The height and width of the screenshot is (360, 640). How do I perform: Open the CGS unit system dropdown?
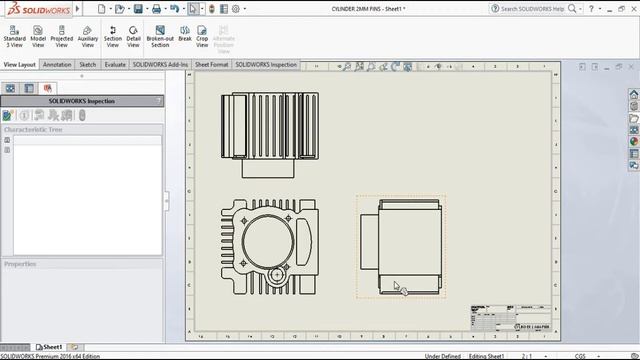point(598,356)
